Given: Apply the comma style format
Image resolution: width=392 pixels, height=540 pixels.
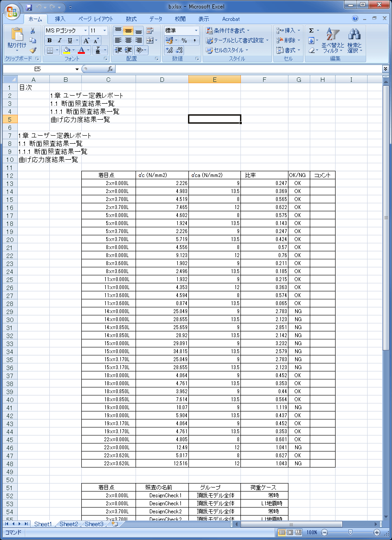Looking at the screenshot, I should pyautogui.click(x=194, y=40).
